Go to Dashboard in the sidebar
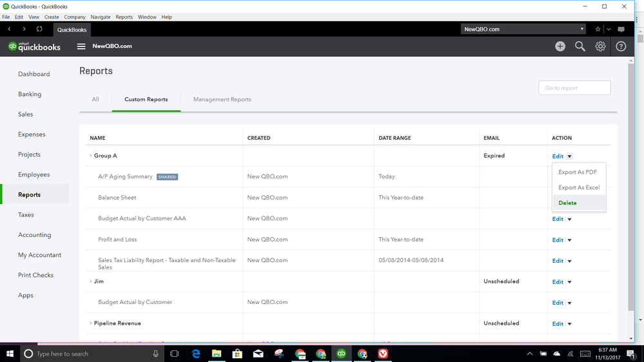The width and height of the screenshot is (644, 362). pos(34,74)
